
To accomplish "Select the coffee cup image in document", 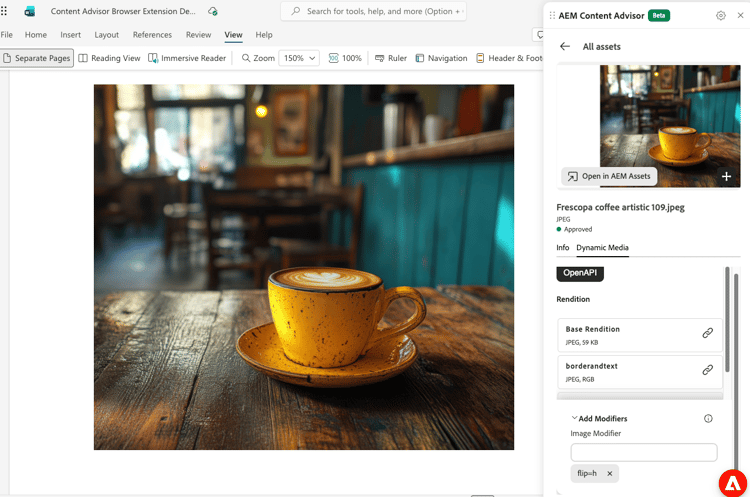I will pos(304,267).
